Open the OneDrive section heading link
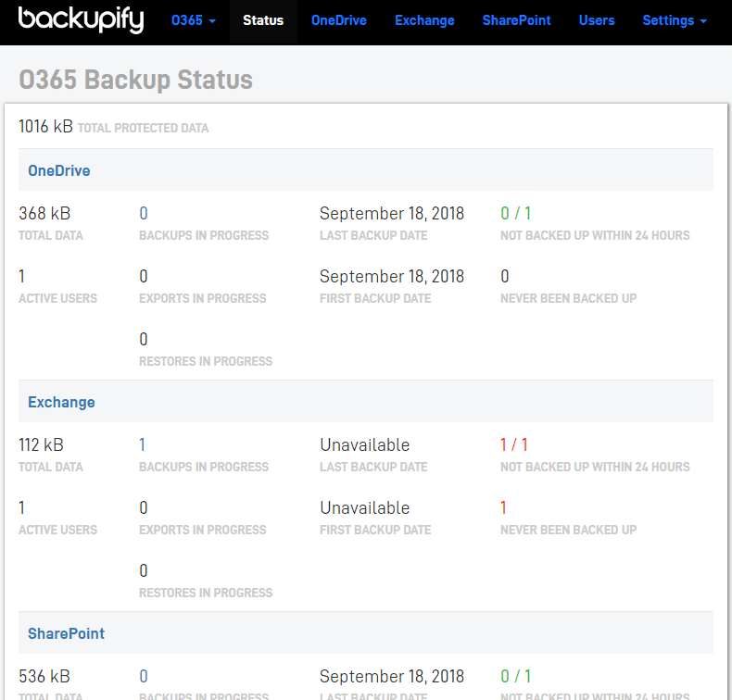The image size is (732, 700). pos(58,170)
